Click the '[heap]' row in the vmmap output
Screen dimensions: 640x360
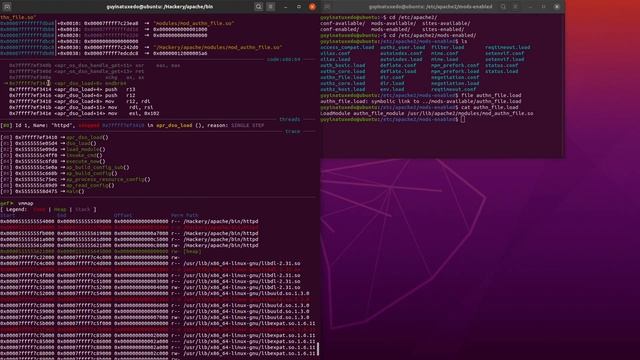(100, 251)
